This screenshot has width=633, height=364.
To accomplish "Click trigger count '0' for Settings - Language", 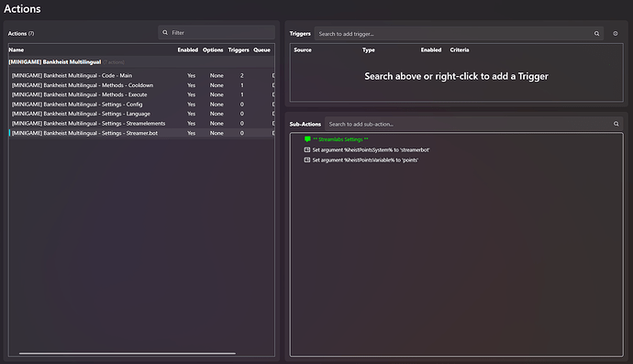I will [242, 114].
